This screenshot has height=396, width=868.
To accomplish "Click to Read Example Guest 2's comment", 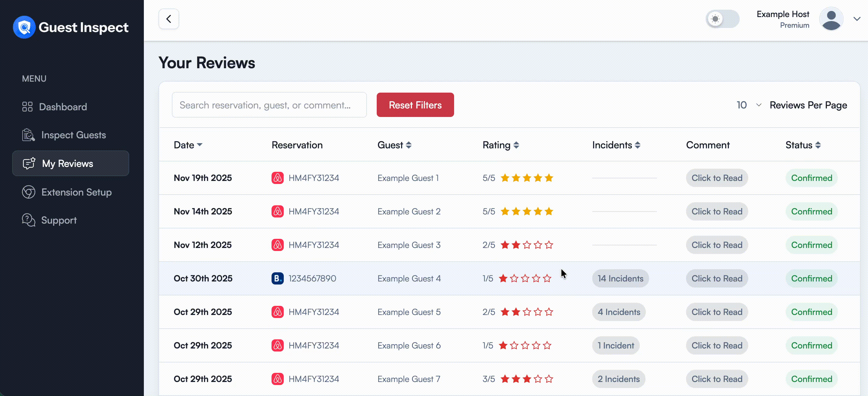I will click(x=717, y=211).
